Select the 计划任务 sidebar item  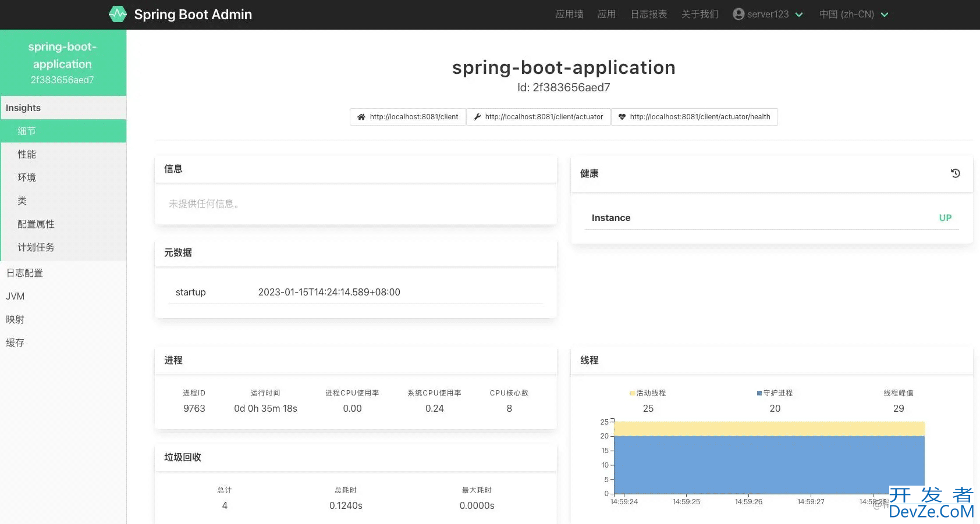tap(63, 247)
